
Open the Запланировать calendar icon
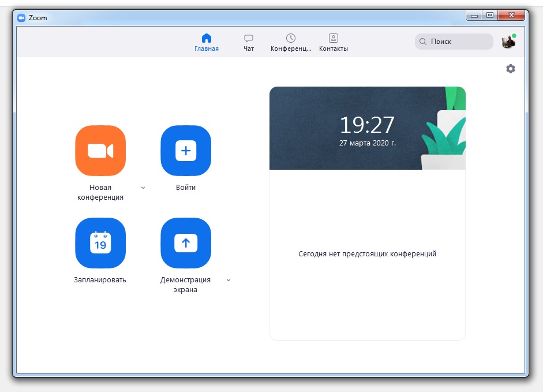click(x=100, y=243)
